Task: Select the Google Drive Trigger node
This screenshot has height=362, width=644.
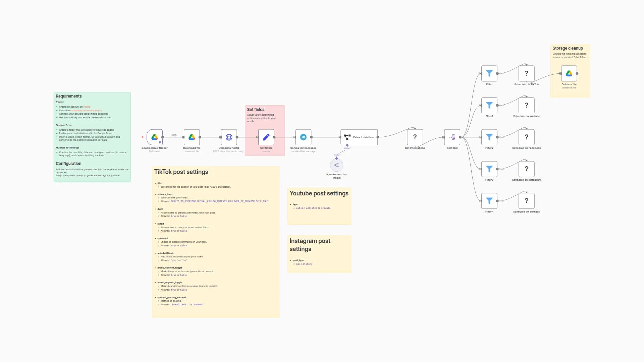Action: [x=155, y=137]
